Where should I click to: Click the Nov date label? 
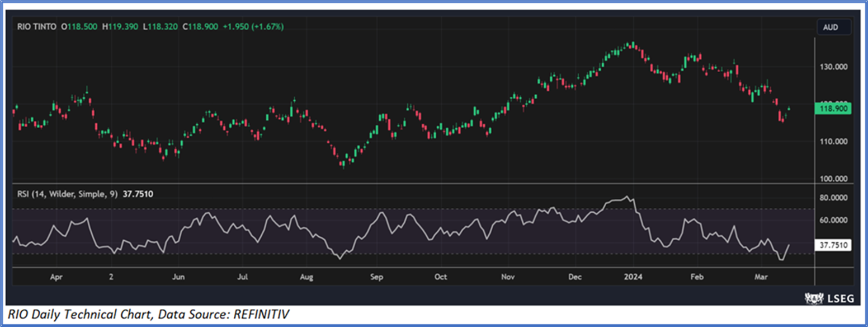[508, 277]
